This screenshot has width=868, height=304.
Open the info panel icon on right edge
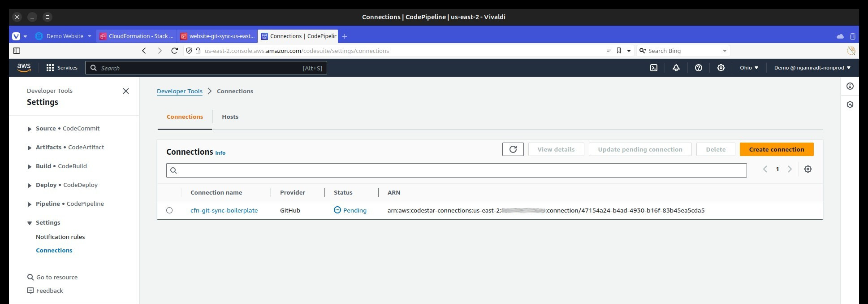pos(850,86)
